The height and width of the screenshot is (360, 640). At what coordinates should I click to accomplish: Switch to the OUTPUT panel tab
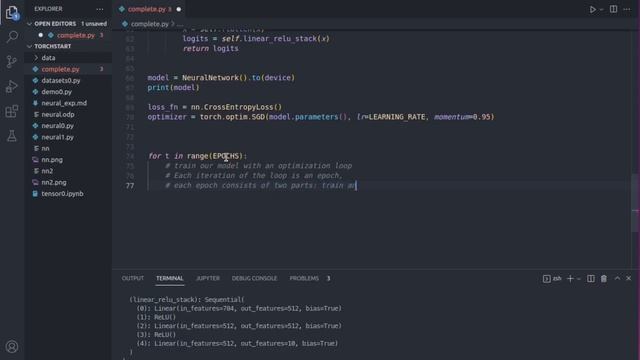pyautogui.click(x=133, y=278)
